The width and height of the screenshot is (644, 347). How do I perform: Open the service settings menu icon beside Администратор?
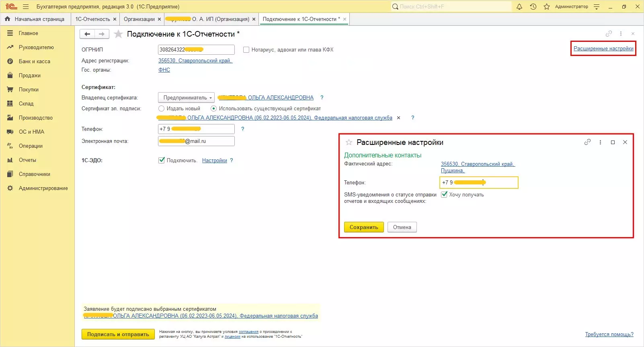click(x=597, y=6)
